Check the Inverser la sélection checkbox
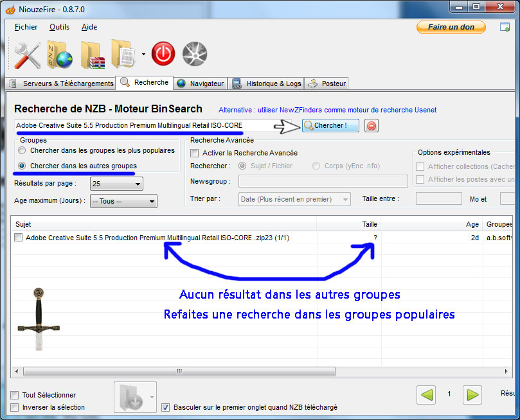 [x=15, y=407]
